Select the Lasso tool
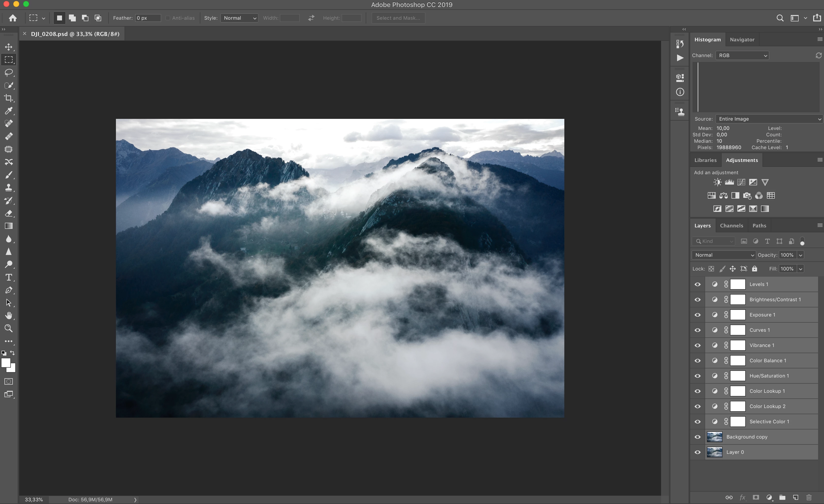The height and width of the screenshot is (504, 824). pyautogui.click(x=9, y=73)
